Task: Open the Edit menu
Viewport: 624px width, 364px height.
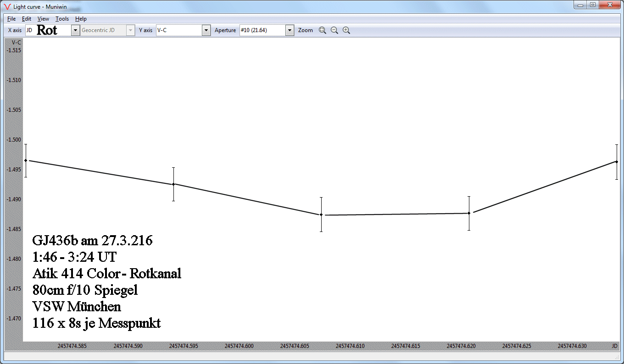Action: tap(27, 19)
